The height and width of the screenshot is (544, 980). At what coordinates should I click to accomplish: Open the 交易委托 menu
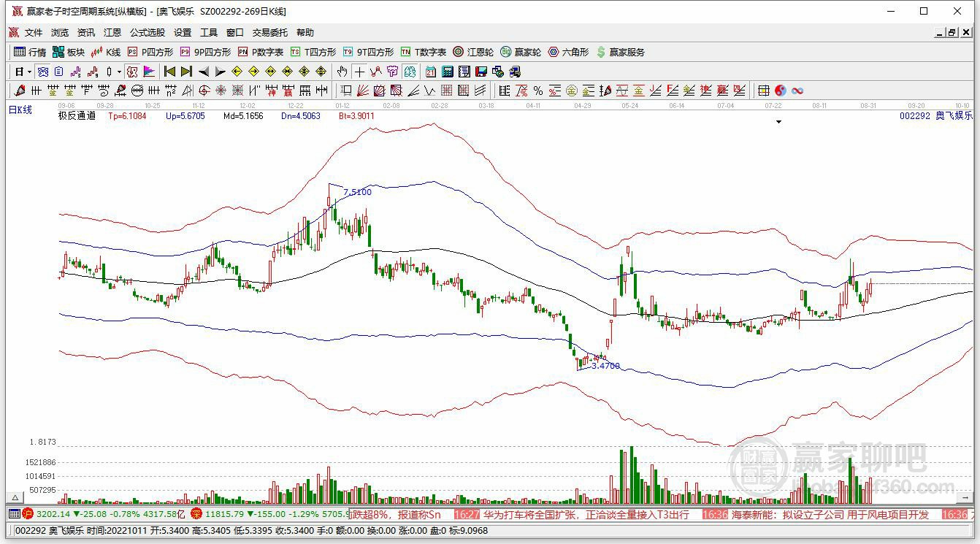tap(270, 32)
